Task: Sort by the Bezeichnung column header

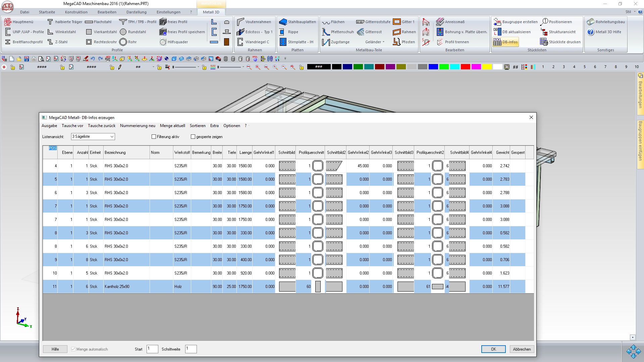Action: tap(126, 153)
